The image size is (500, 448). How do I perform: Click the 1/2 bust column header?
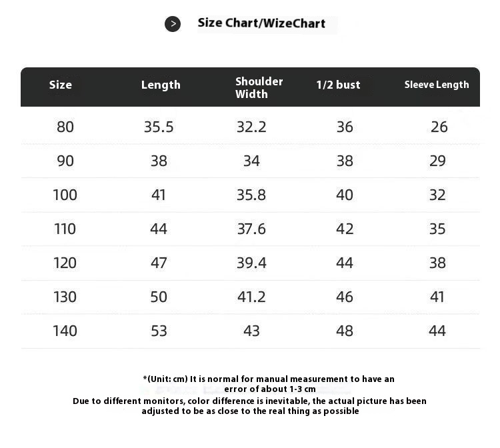pyautogui.click(x=338, y=85)
